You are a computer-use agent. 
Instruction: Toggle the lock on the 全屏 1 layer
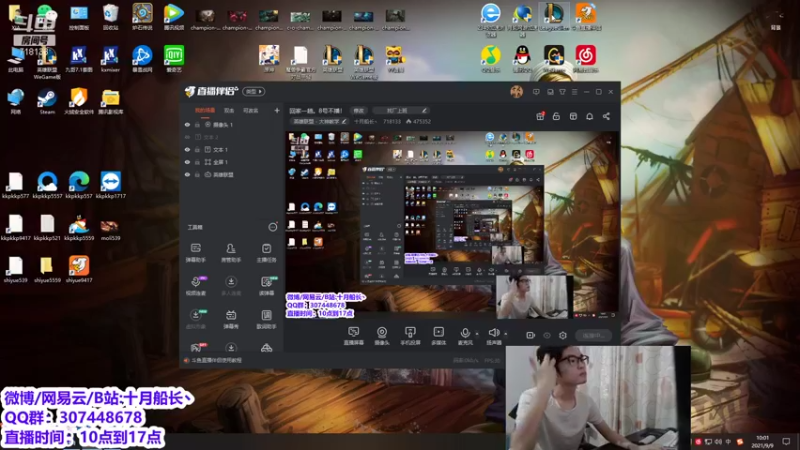point(197,162)
